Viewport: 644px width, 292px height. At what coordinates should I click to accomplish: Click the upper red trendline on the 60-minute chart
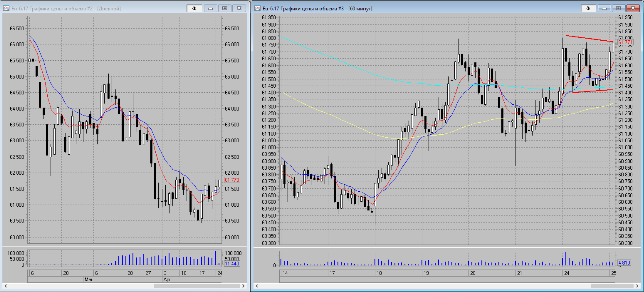pyautogui.click(x=590, y=39)
